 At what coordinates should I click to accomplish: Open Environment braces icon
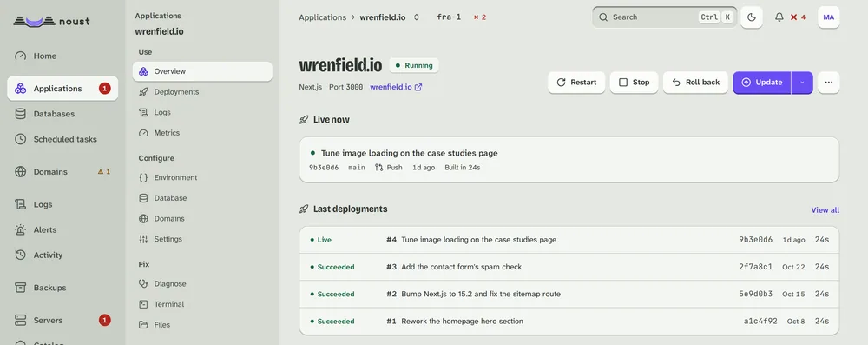tap(143, 177)
